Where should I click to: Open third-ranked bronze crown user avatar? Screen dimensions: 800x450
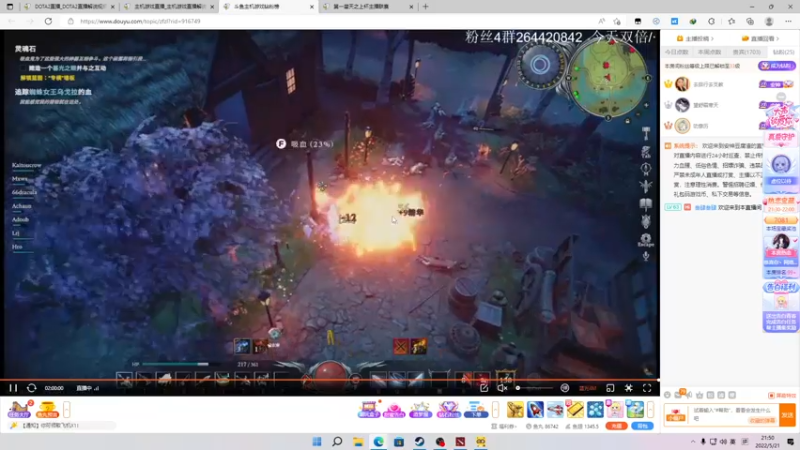(682, 126)
